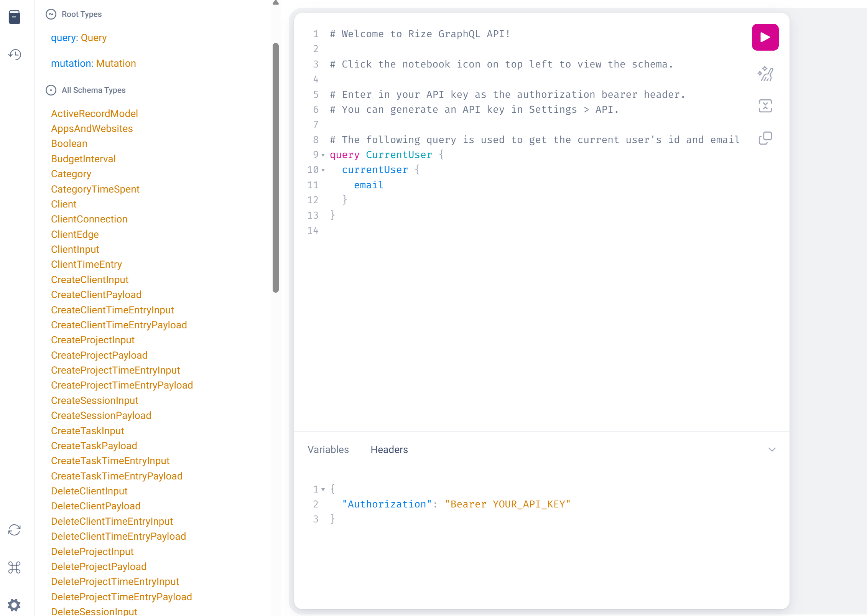Collapse the CurrentUser query code fold
The image size is (867, 616).
coord(323,155)
